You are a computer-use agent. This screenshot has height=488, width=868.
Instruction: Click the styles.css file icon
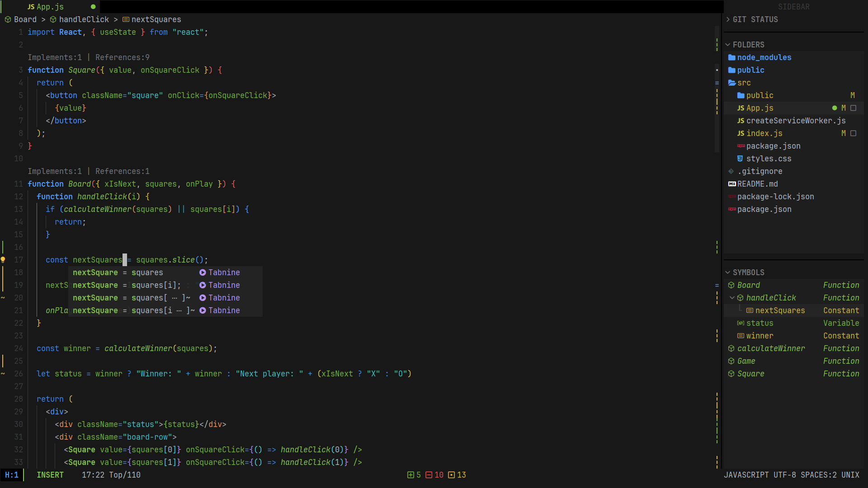(740, 159)
